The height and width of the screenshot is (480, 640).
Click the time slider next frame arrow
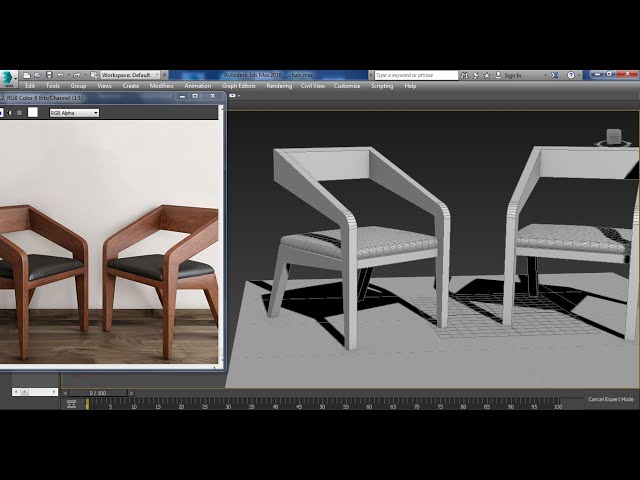131,393
